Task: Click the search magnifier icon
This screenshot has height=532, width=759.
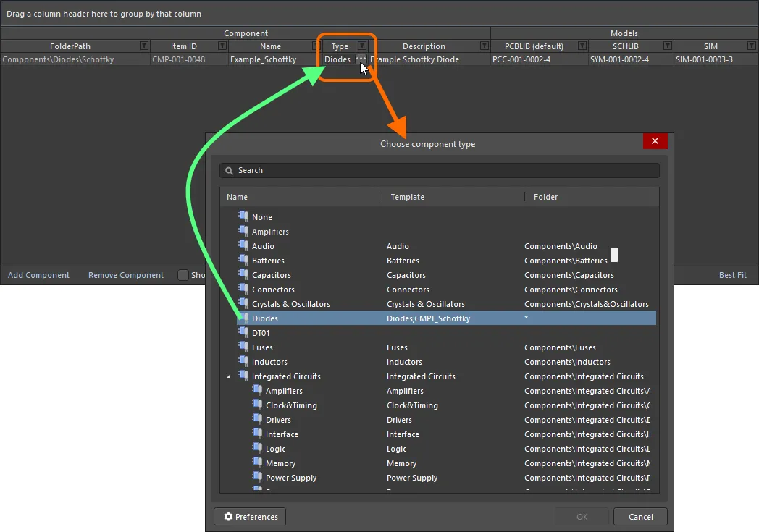Action: 229,171
